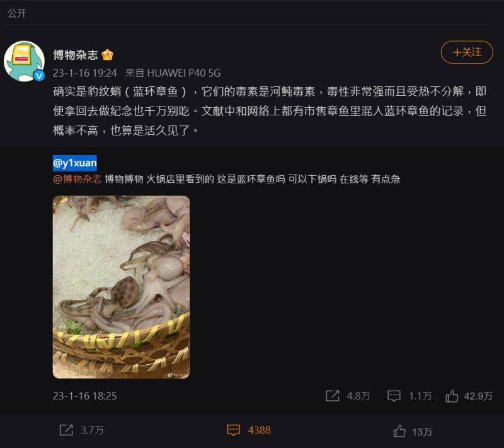Like the original post with 42.9万

point(452,396)
